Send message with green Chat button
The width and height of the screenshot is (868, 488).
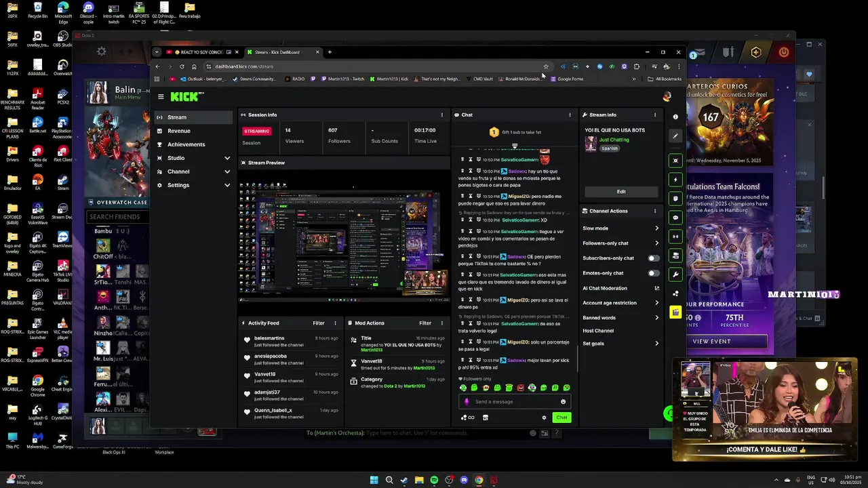coord(561,418)
